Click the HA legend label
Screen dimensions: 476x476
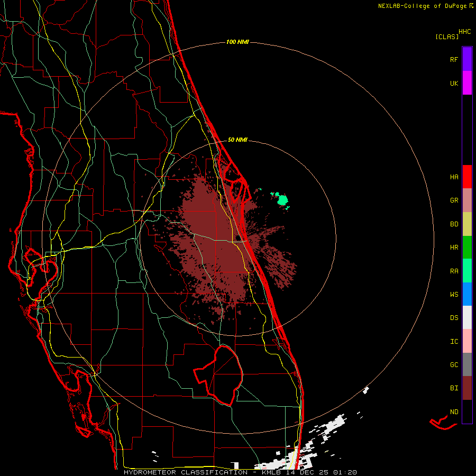[x=454, y=177]
